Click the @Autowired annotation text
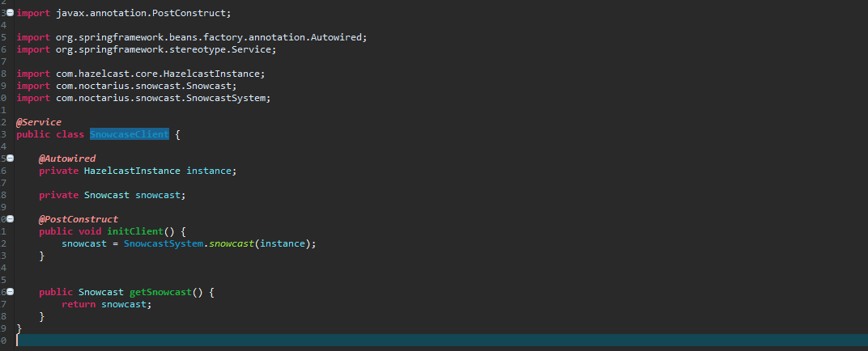The image size is (868, 351). pos(67,159)
